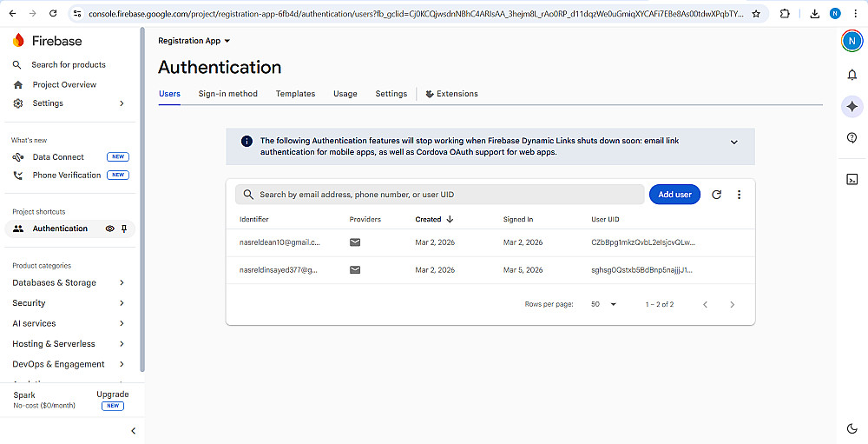Open the three-dot menu beside Add user
The width and height of the screenshot is (868, 444).
739,195
